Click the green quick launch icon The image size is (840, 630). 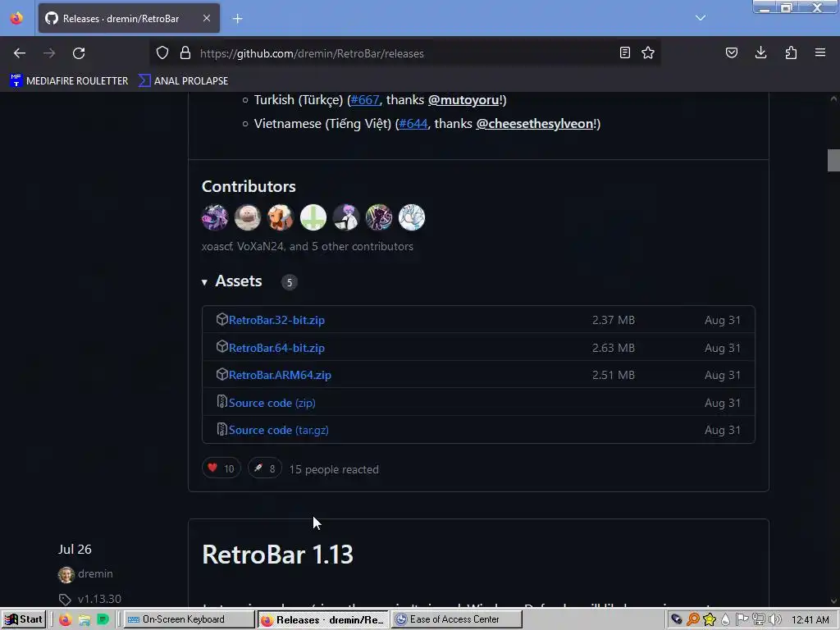click(103, 620)
